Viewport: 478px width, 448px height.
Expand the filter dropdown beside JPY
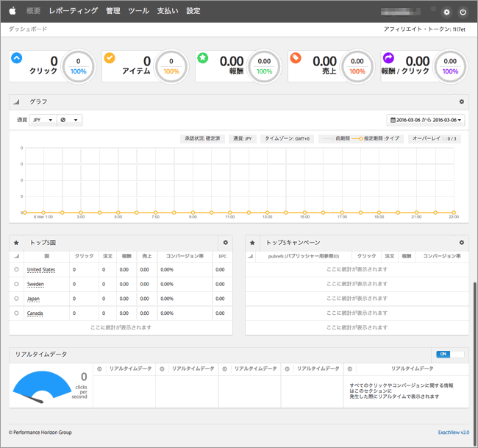[x=70, y=120]
